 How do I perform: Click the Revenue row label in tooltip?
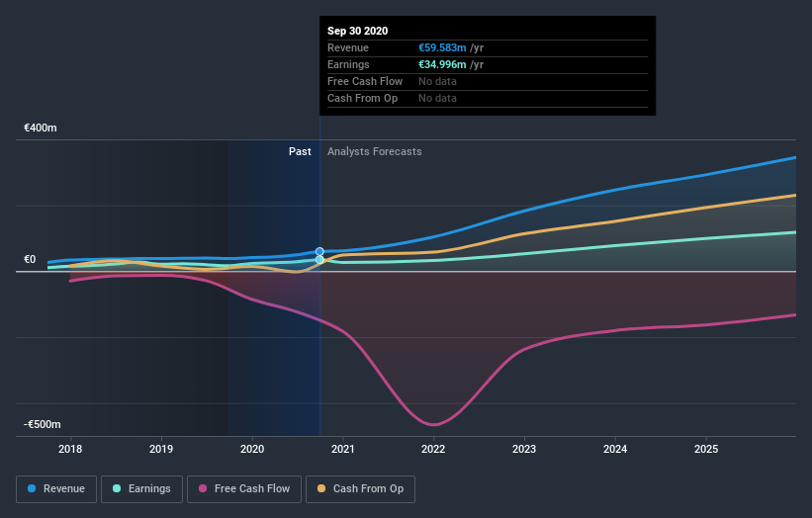pyautogui.click(x=348, y=47)
